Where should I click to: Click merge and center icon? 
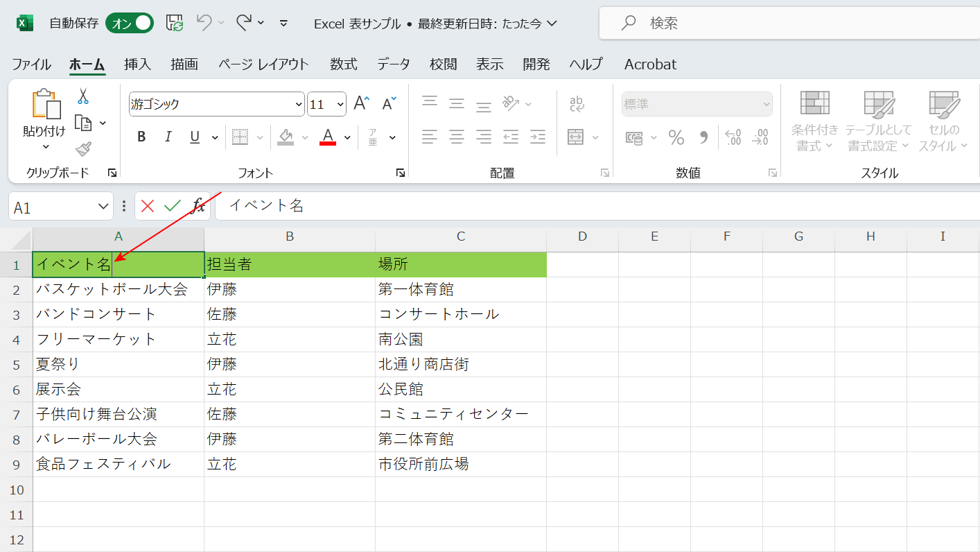point(576,137)
